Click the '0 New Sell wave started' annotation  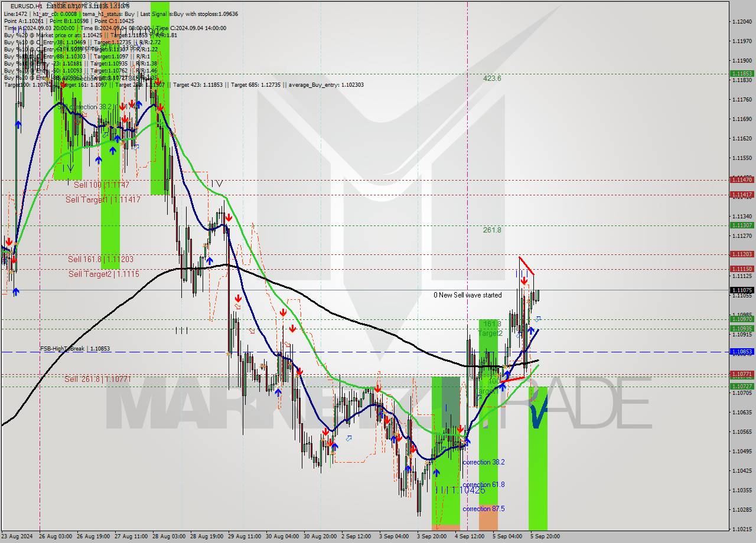tap(467, 295)
